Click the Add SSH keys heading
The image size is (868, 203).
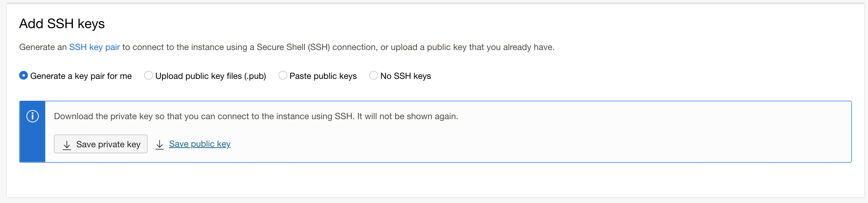click(62, 24)
